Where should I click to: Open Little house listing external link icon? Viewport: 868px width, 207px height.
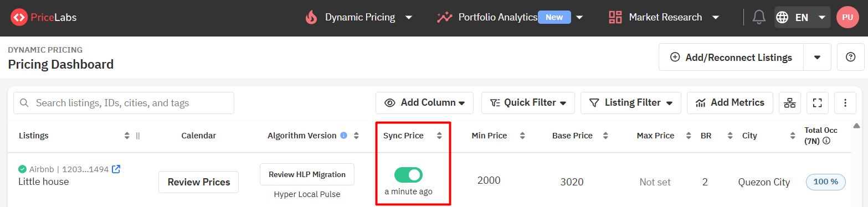click(116, 169)
